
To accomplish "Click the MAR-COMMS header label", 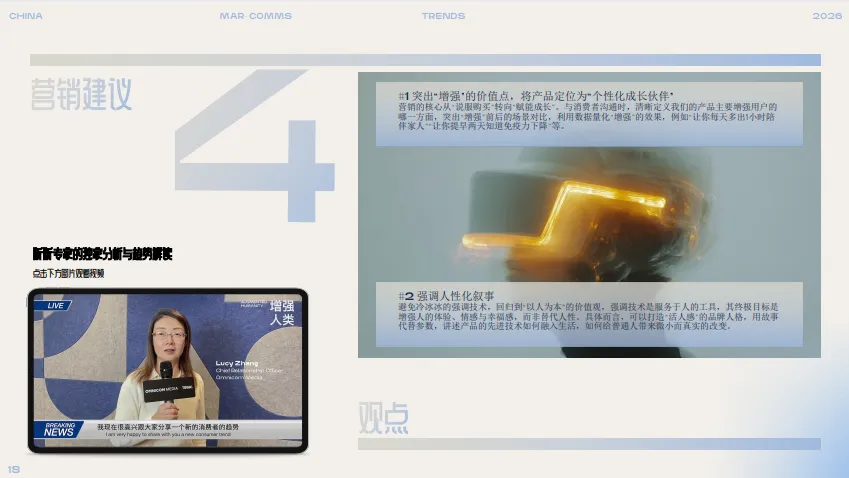I will (256, 16).
